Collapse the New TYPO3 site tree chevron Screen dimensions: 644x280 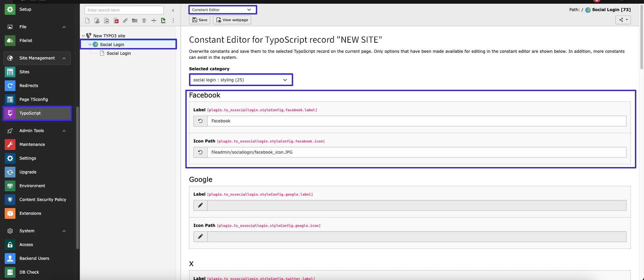[x=83, y=36]
